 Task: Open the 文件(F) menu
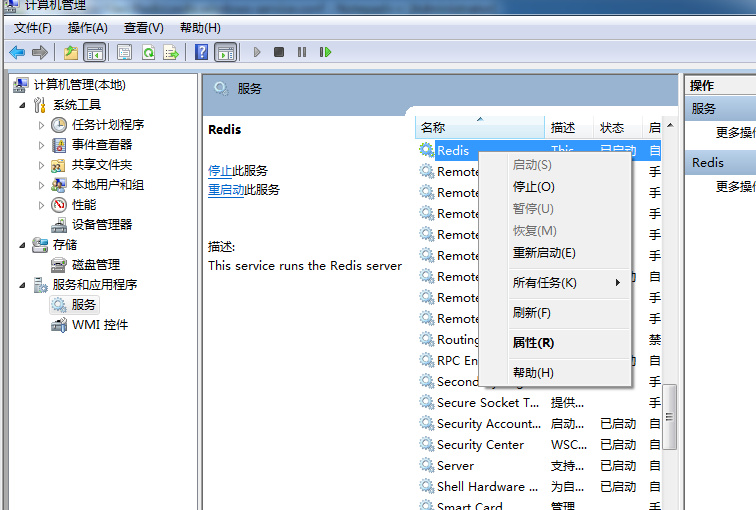click(x=33, y=28)
